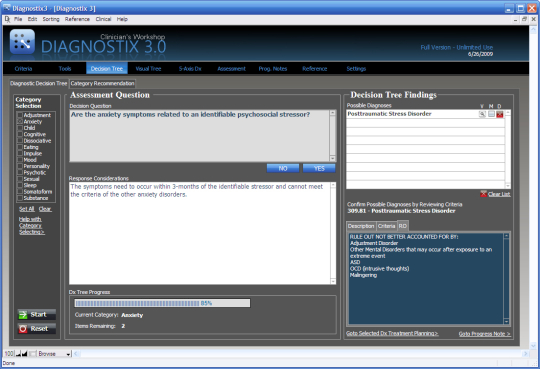Toggle the Substance category checkbox
540x369 pixels.
pyautogui.click(x=20, y=198)
